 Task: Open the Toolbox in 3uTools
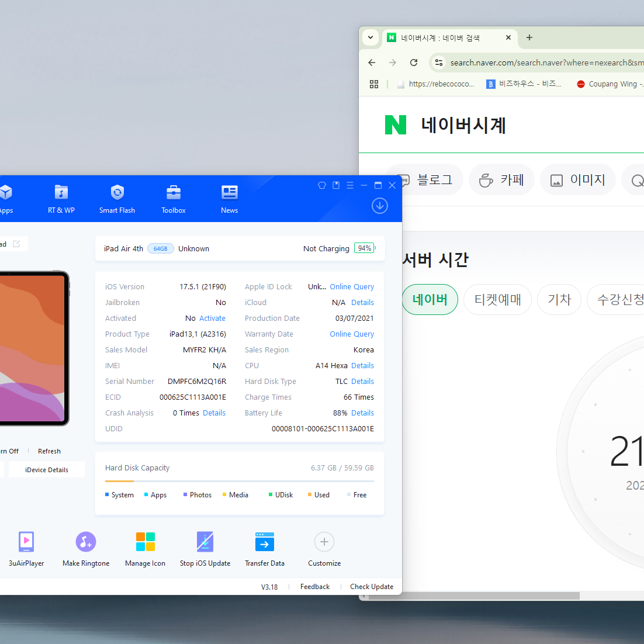pos(174,199)
